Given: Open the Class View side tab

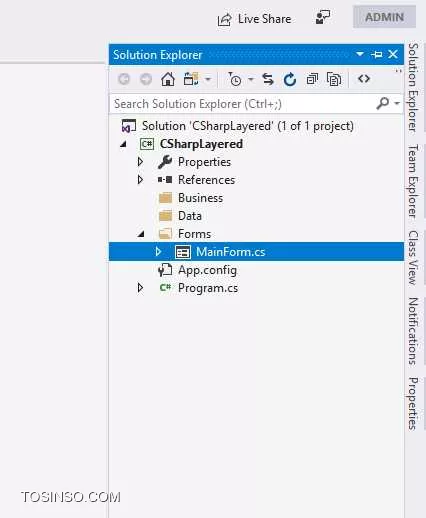Looking at the screenshot, I should click(413, 258).
